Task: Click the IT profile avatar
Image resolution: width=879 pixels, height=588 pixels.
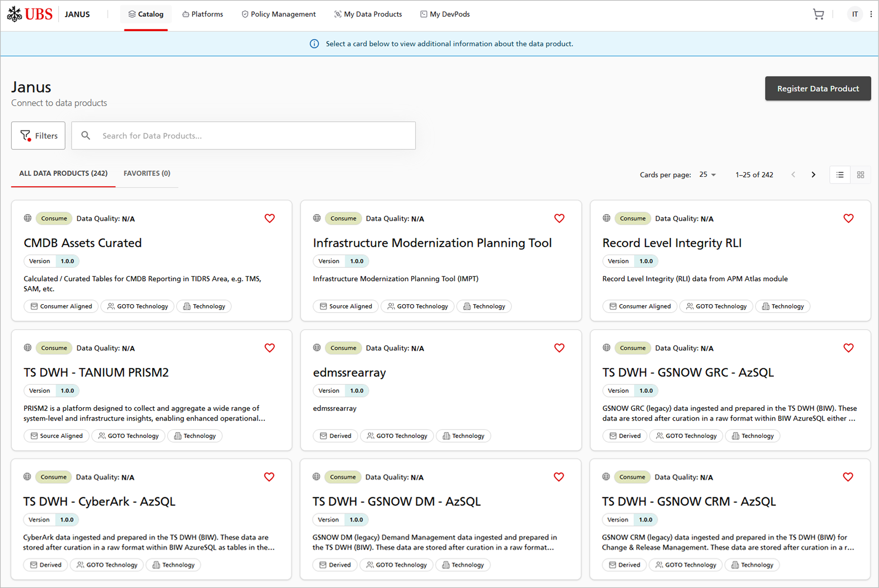Action: [x=855, y=14]
